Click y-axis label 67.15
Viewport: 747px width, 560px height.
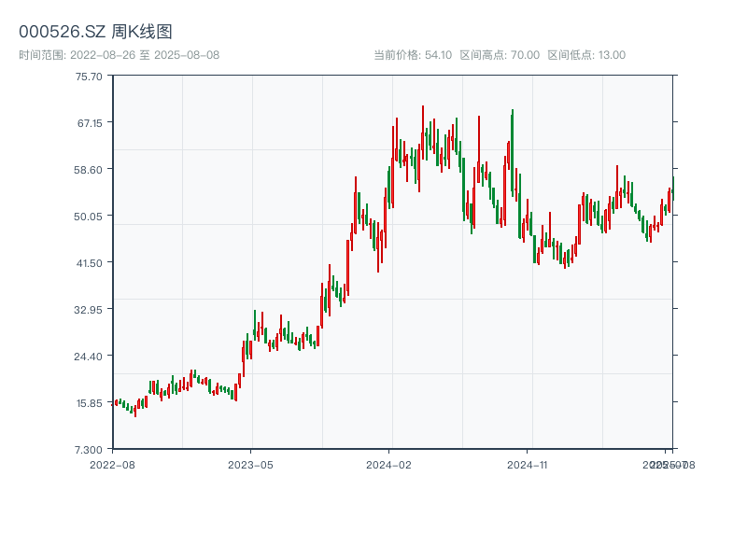pos(90,123)
